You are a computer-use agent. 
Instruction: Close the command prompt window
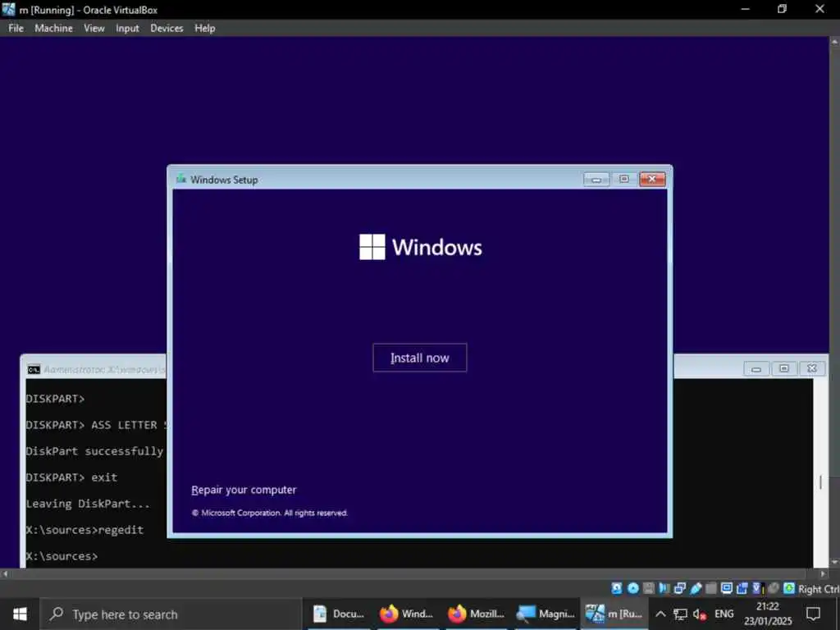[811, 368]
